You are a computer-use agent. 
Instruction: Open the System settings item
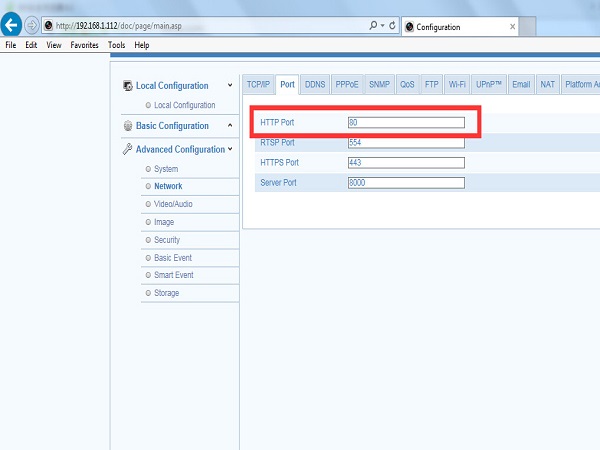tap(166, 169)
